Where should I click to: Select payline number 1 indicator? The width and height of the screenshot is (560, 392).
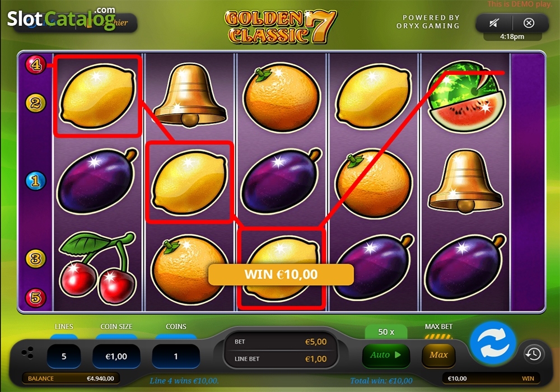(35, 181)
